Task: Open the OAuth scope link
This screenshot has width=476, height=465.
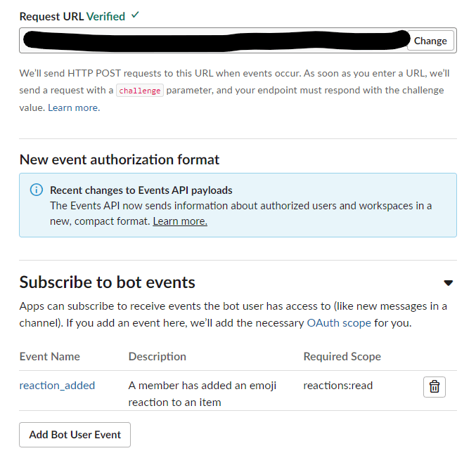Action: 339,323
